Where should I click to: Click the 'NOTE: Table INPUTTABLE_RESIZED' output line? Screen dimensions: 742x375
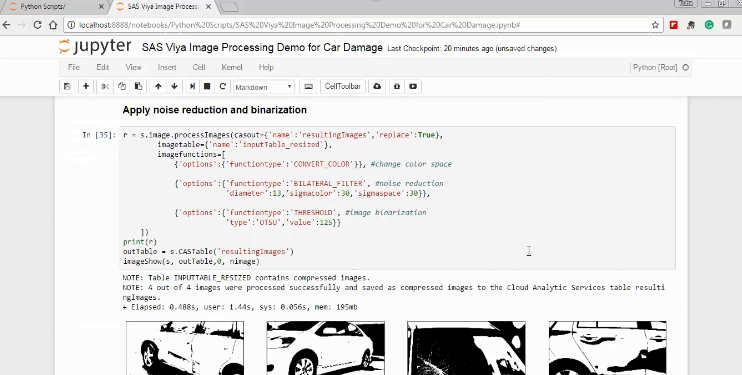(x=246, y=278)
